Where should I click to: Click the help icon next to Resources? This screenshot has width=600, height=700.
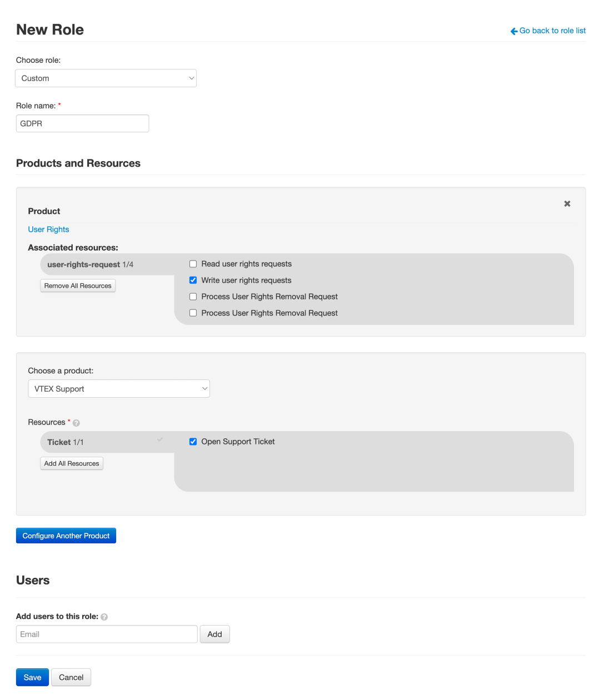(x=76, y=423)
